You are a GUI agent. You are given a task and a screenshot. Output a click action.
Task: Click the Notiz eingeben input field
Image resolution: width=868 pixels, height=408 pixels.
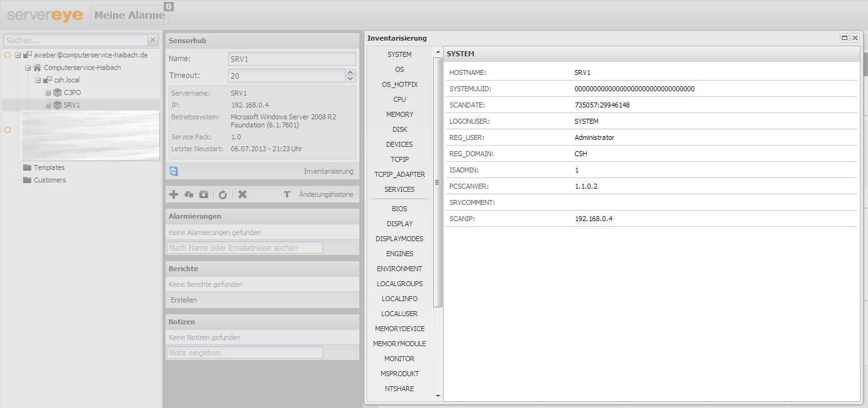[x=245, y=352]
